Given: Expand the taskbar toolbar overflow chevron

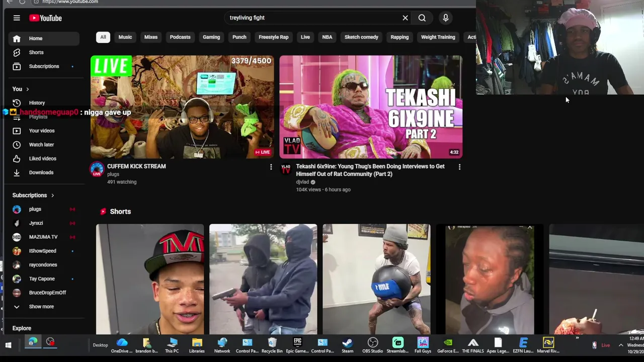Looking at the screenshot, I should point(577,338).
